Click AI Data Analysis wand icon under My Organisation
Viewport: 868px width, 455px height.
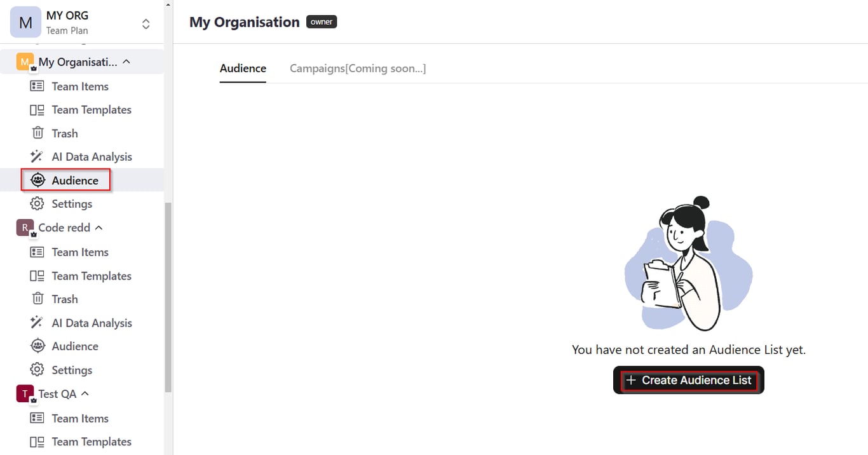37,157
